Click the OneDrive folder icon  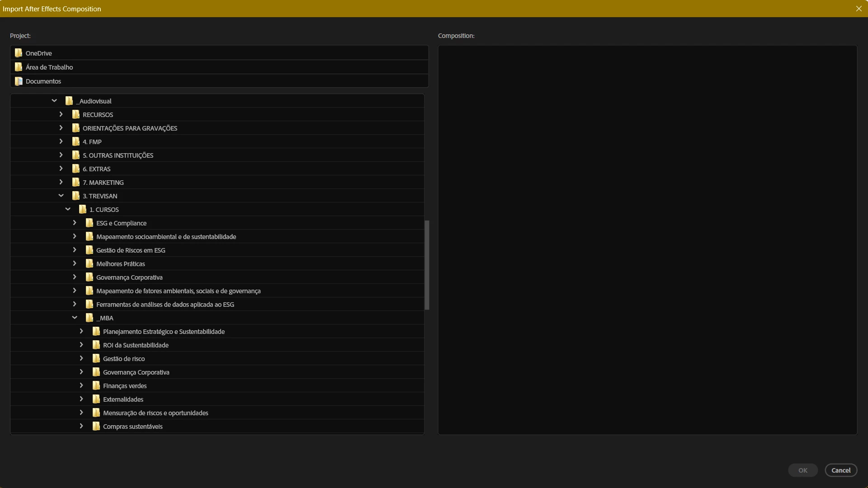[x=19, y=53]
